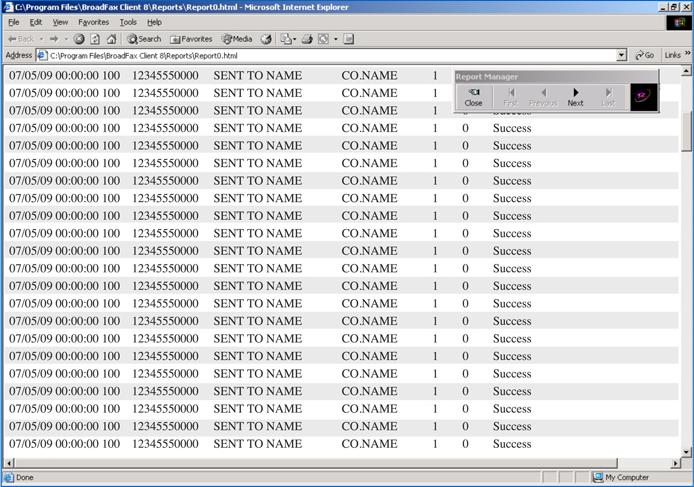Open the Search toolbar button

(x=143, y=39)
